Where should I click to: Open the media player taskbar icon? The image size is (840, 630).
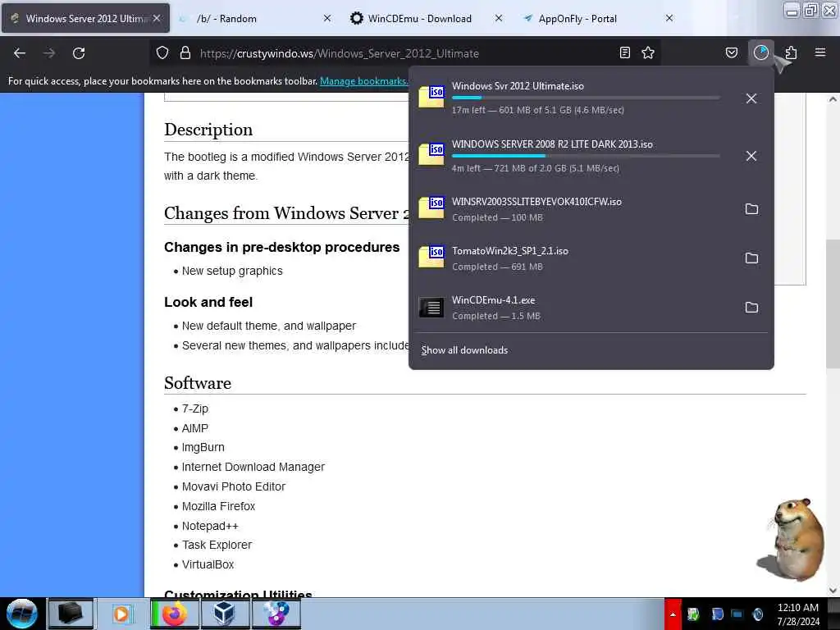[121, 614]
